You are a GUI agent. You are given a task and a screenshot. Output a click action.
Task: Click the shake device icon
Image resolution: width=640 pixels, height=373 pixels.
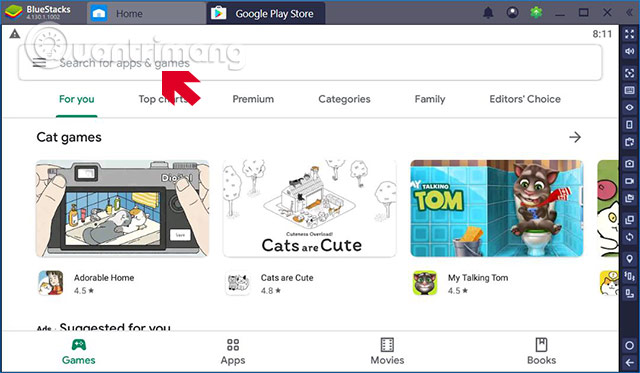click(x=629, y=276)
